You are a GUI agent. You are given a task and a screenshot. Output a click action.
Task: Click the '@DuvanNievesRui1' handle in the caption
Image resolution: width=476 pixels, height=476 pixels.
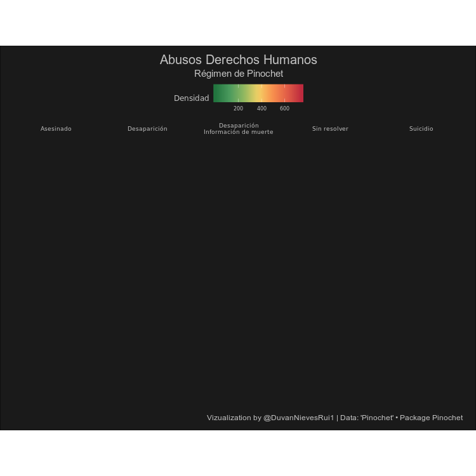click(298, 418)
